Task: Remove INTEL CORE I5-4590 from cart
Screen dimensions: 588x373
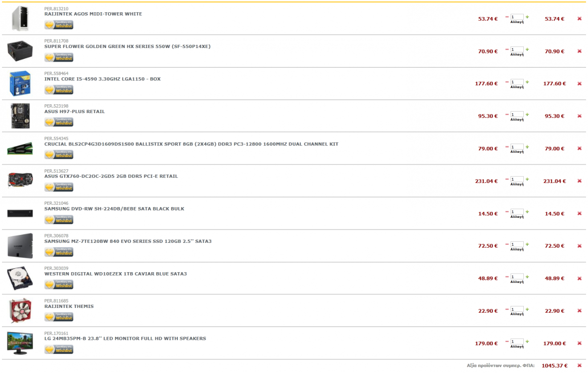Action: [579, 84]
